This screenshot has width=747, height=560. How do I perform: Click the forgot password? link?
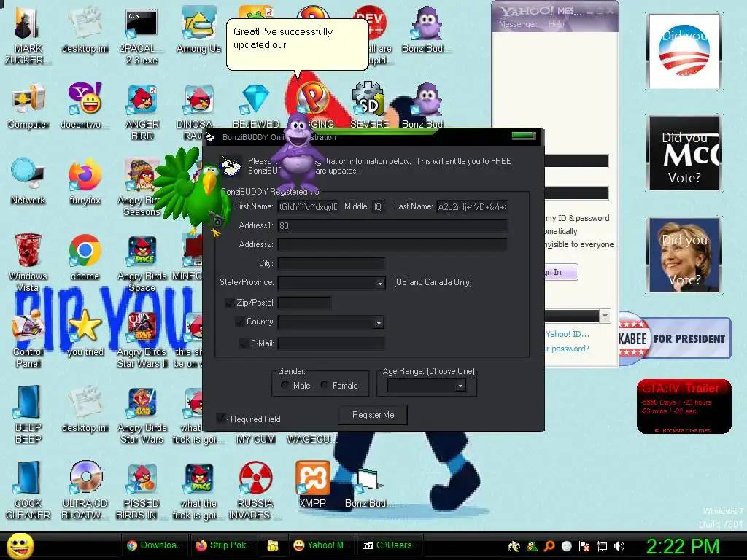(x=566, y=349)
